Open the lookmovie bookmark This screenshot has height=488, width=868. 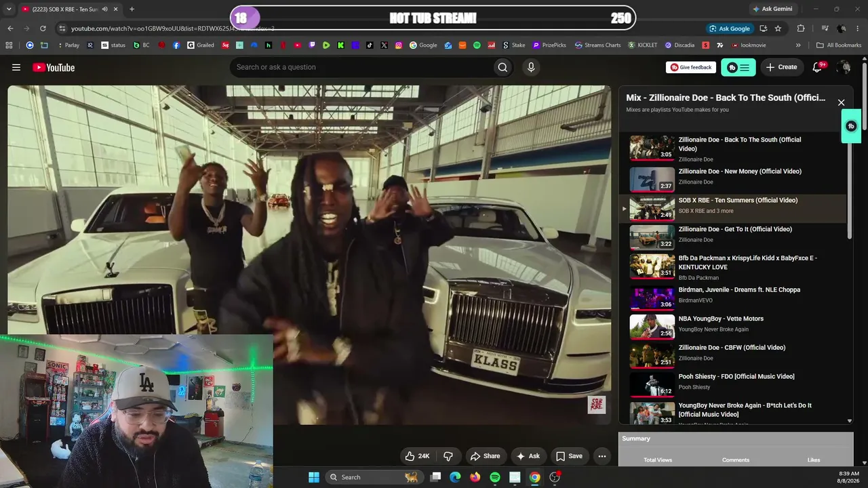pos(749,45)
